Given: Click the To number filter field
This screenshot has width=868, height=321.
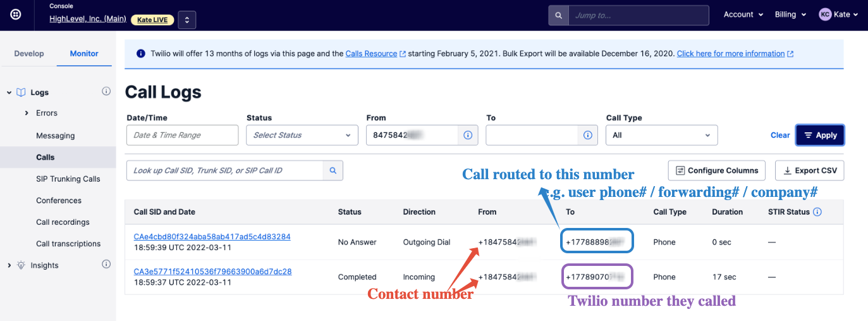Looking at the screenshot, I should point(532,135).
